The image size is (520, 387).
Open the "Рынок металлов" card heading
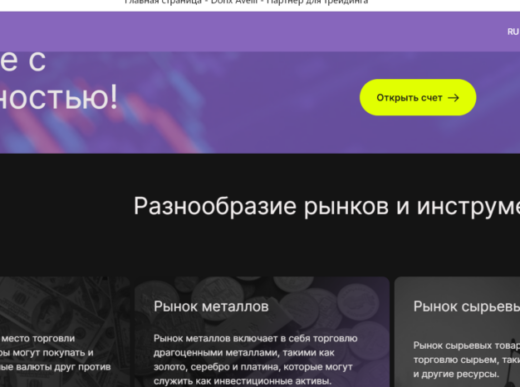tap(211, 306)
